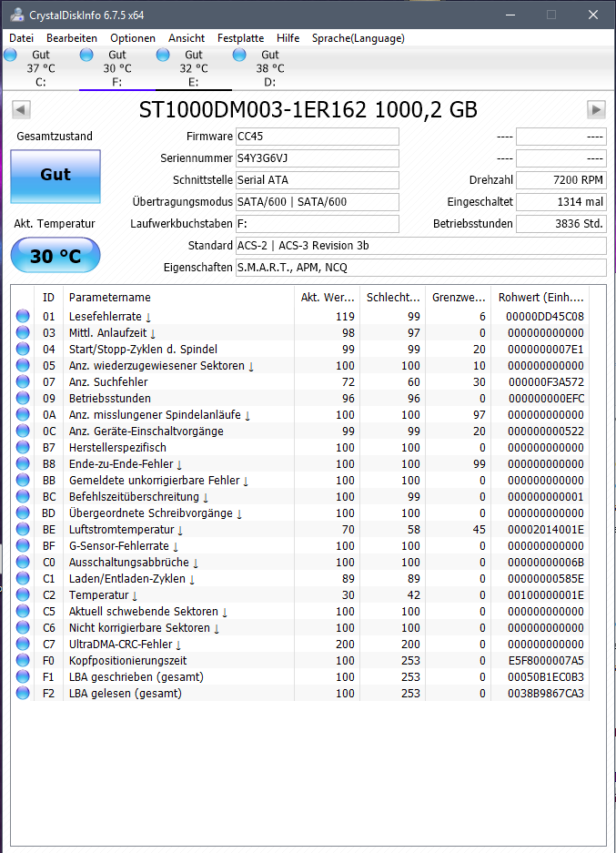Go to next disk with right arrow

596,109
